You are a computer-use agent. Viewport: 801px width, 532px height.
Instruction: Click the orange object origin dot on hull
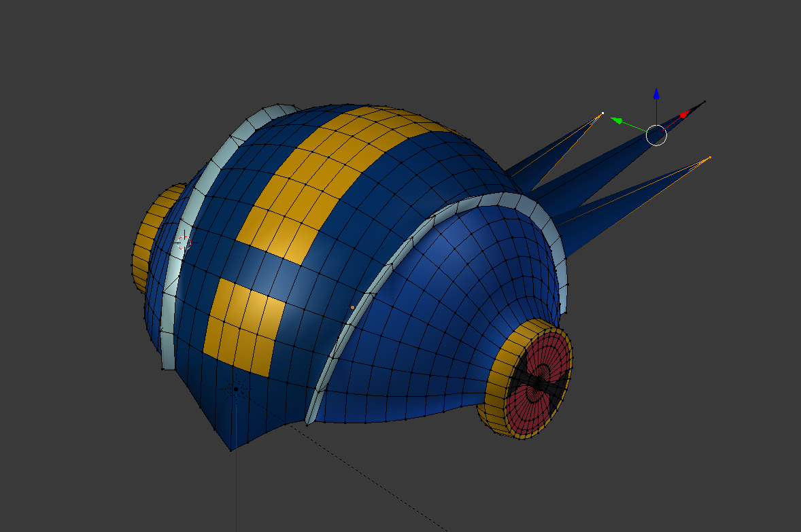tap(352, 307)
